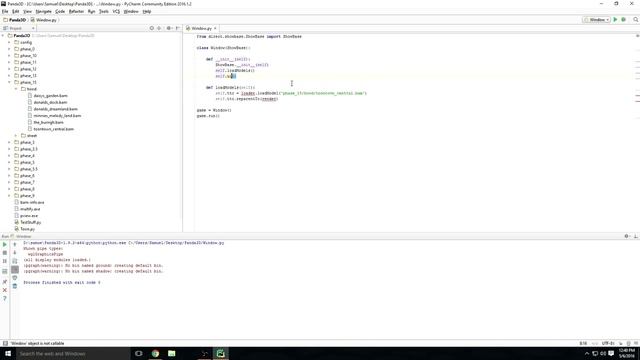640x360 pixels.
Task: Click the dump threads icon in Run panel
Action: (5, 271)
